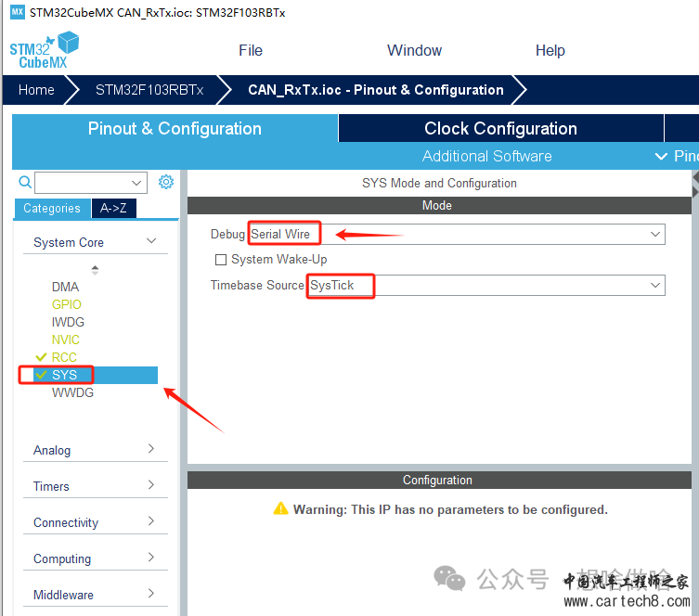Open the Debug dropdown
This screenshot has width=699, height=616.
pyautogui.click(x=655, y=235)
